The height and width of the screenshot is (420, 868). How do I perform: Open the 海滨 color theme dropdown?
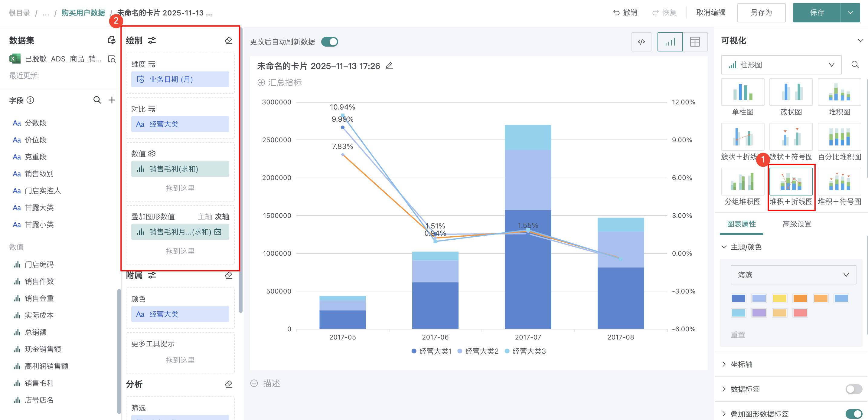793,275
